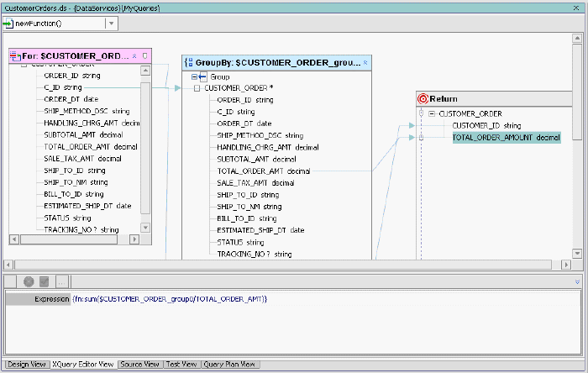Screen dimensions: 588x373
Task: Click the Expression text field
Action: click(326, 299)
